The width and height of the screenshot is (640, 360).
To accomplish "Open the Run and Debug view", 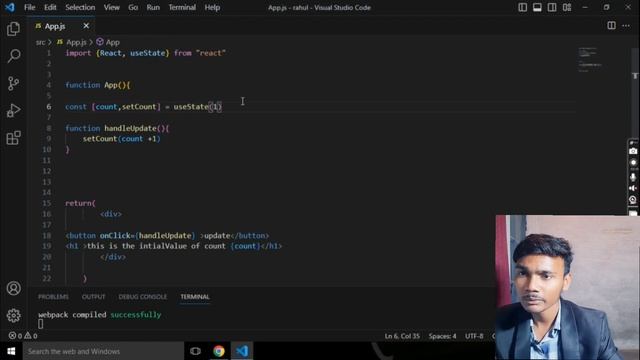I will click(13, 111).
